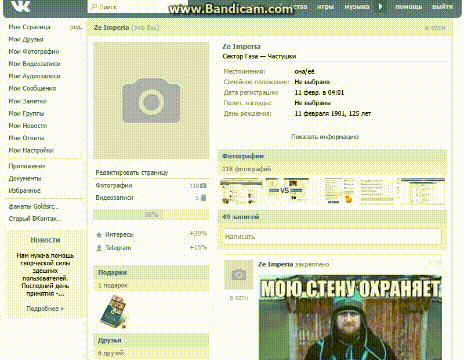Open the Подарки section header

click(151, 272)
